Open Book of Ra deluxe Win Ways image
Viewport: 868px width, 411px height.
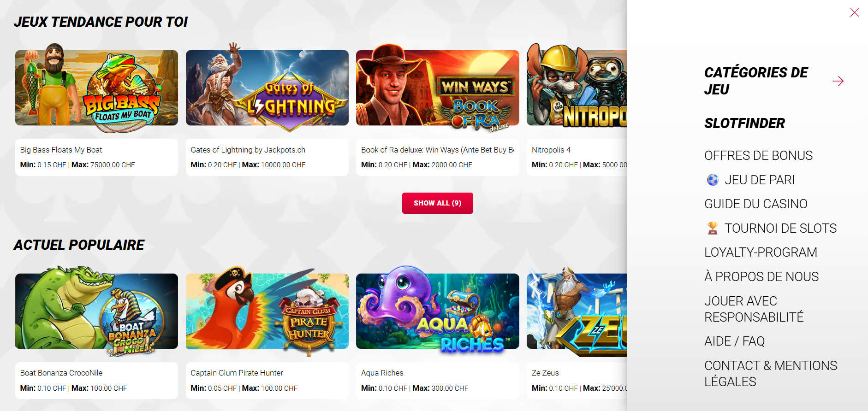click(437, 88)
